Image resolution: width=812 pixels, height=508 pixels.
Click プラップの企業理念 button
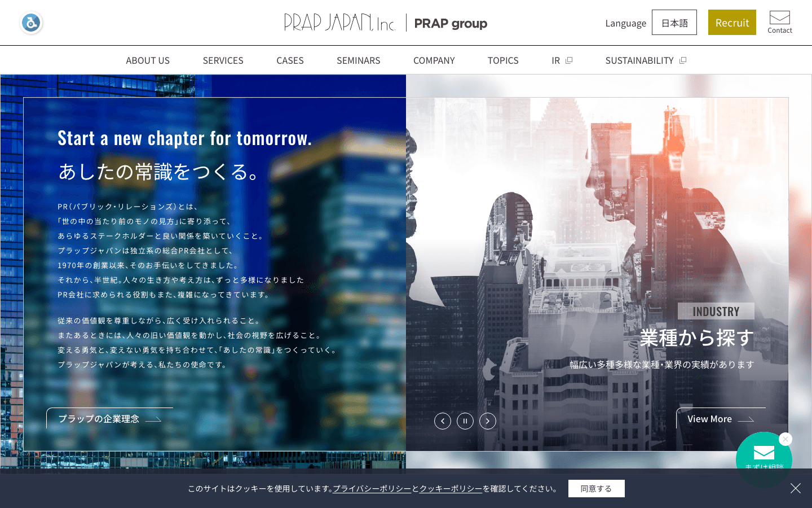[110, 418]
